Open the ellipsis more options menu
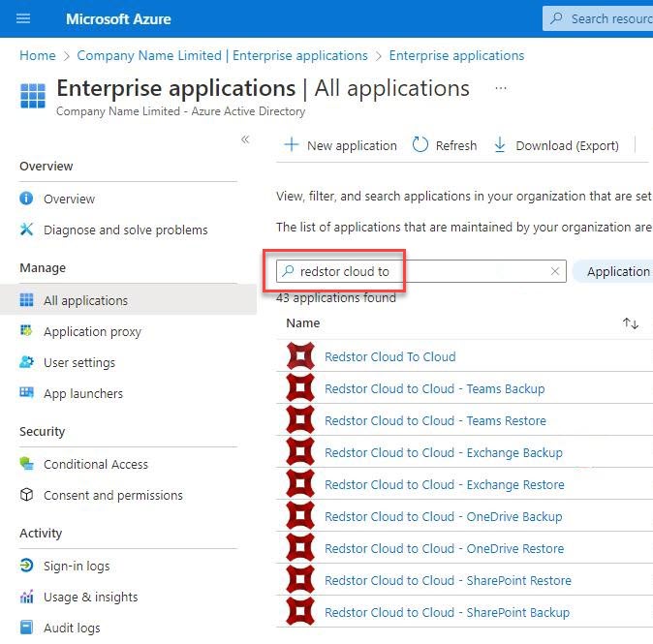Image resolution: width=653 pixels, height=644 pixels. [501, 88]
